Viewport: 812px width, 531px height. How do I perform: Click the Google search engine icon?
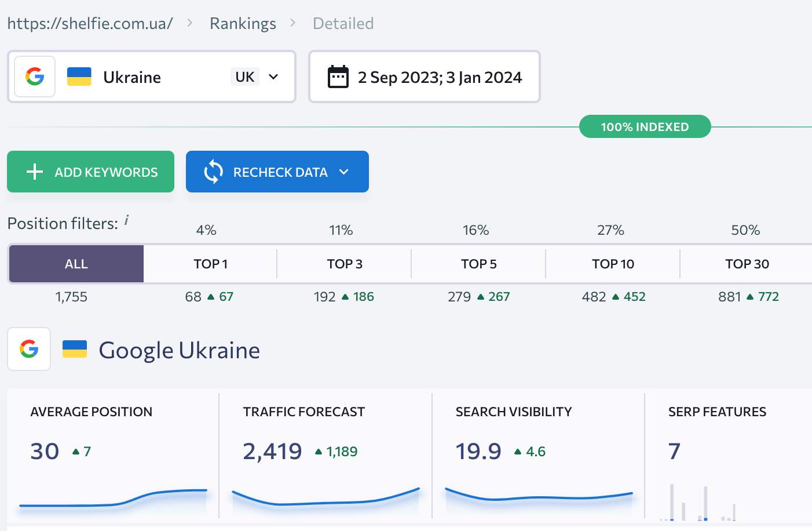(34, 76)
